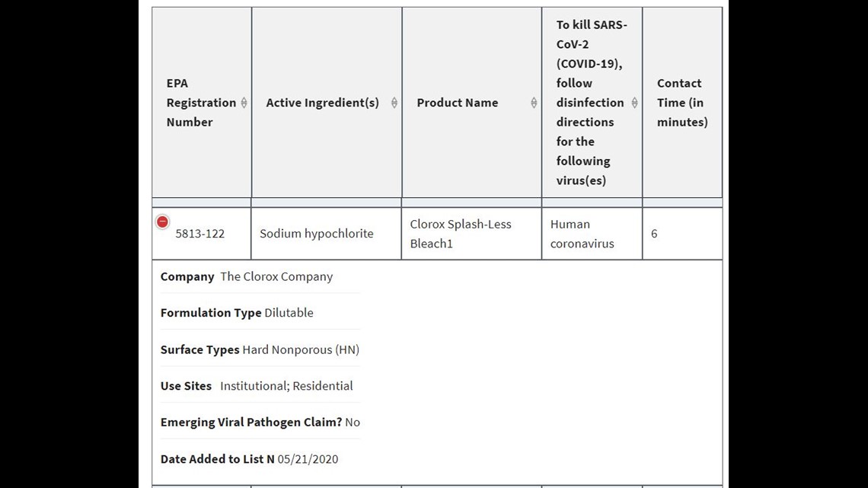This screenshot has width=868, height=488.
Task: Click the Dilutable formulation type value
Action: point(289,313)
